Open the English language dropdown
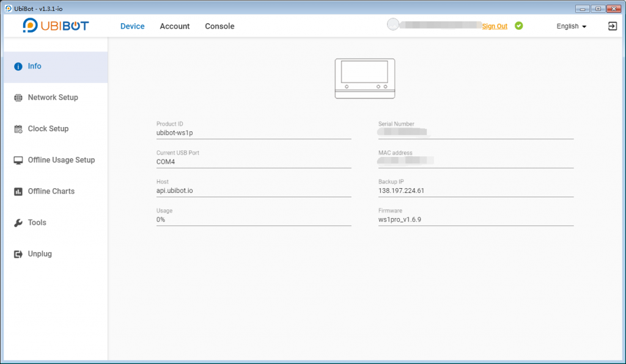The width and height of the screenshot is (626, 364). coord(572,26)
